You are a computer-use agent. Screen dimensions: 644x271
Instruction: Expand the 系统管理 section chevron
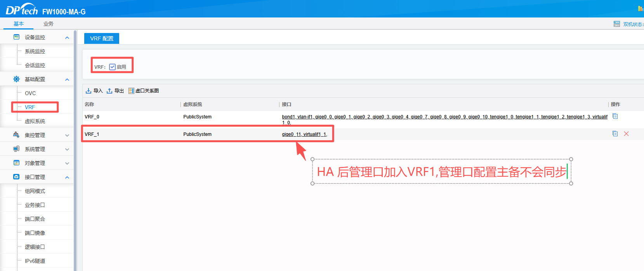(x=67, y=149)
